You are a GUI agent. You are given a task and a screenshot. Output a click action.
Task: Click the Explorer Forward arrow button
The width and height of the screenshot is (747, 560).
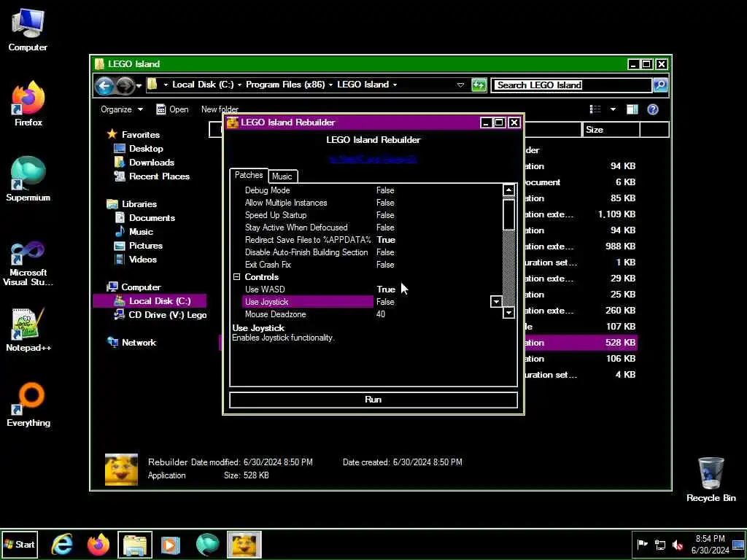(x=125, y=86)
